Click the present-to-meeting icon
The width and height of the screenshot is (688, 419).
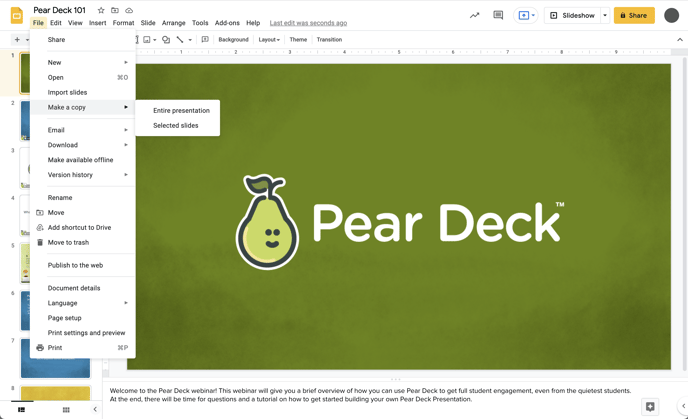[x=526, y=15]
